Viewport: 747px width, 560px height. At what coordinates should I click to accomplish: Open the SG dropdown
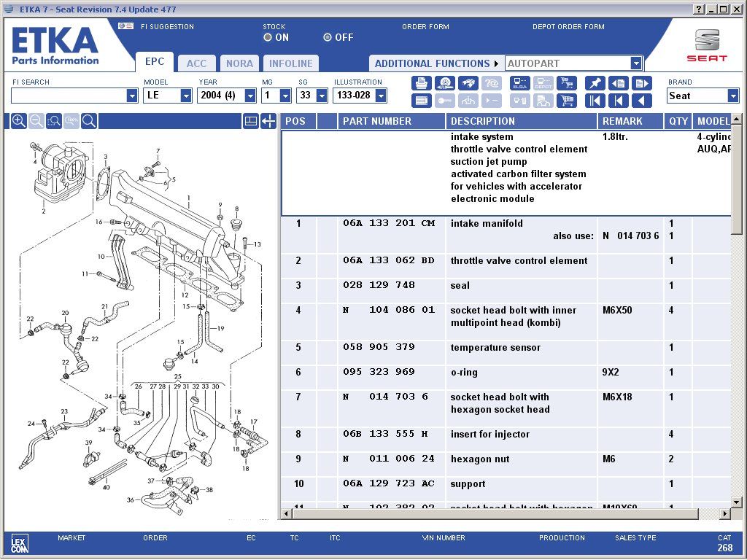322,96
